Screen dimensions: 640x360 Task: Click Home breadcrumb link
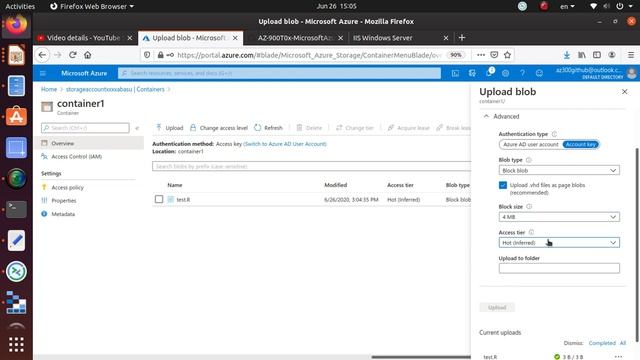[x=49, y=89]
